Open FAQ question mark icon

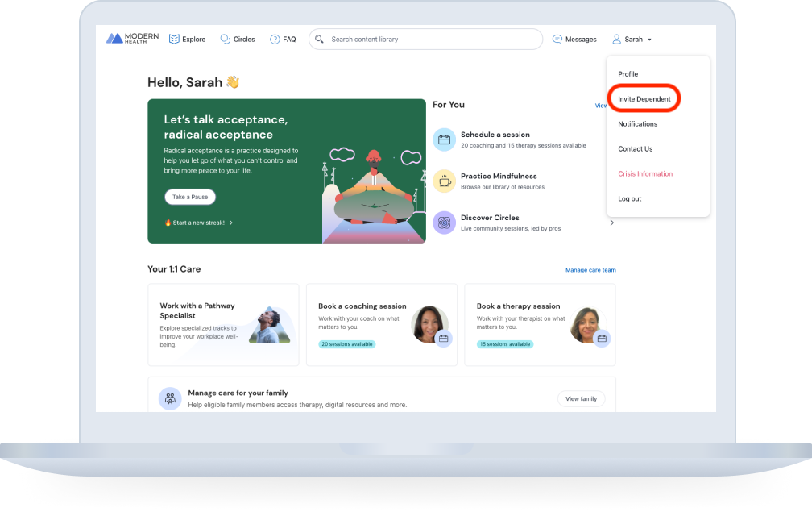pyautogui.click(x=275, y=40)
